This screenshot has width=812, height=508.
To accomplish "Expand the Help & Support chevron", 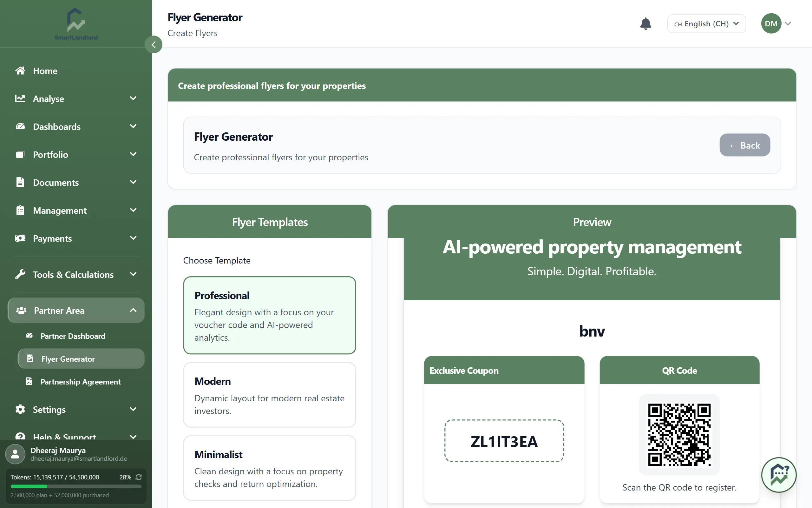I will (133, 437).
